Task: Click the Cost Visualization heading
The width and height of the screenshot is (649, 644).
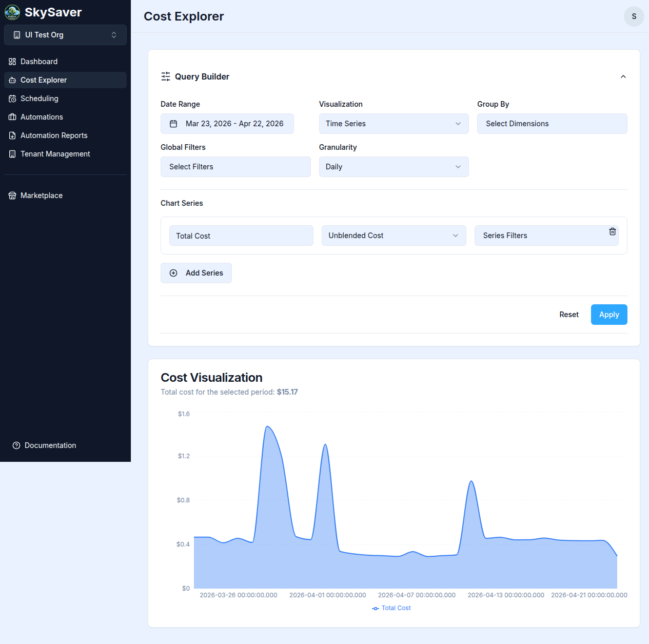Action: [211, 378]
